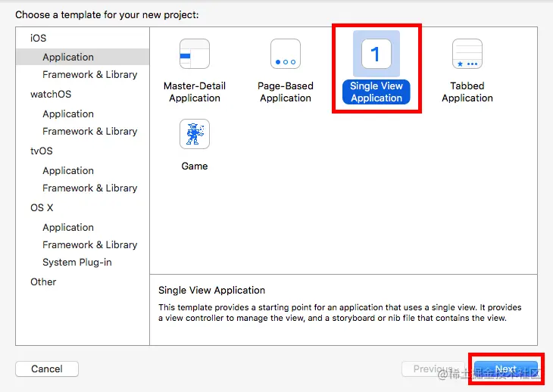Select the Other category in sidebar
Viewport: 553px width, 392px height.
coord(43,282)
